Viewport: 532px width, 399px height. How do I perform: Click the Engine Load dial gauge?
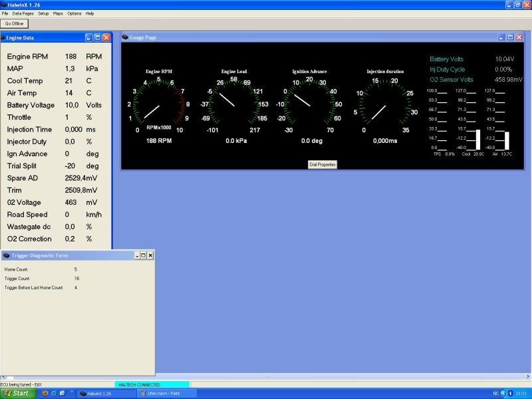(x=234, y=104)
